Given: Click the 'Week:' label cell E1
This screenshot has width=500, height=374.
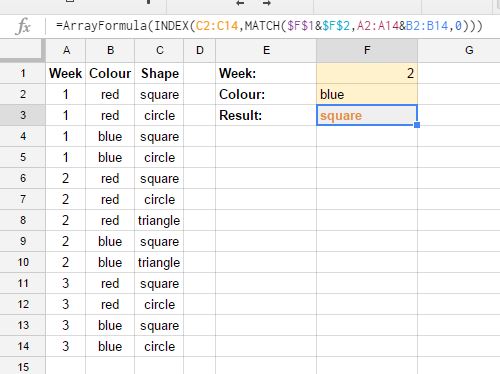Looking at the screenshot, I should 266,73.
